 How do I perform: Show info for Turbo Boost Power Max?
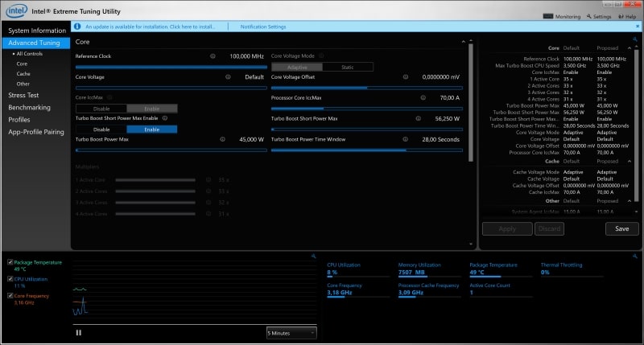point(223,139)
